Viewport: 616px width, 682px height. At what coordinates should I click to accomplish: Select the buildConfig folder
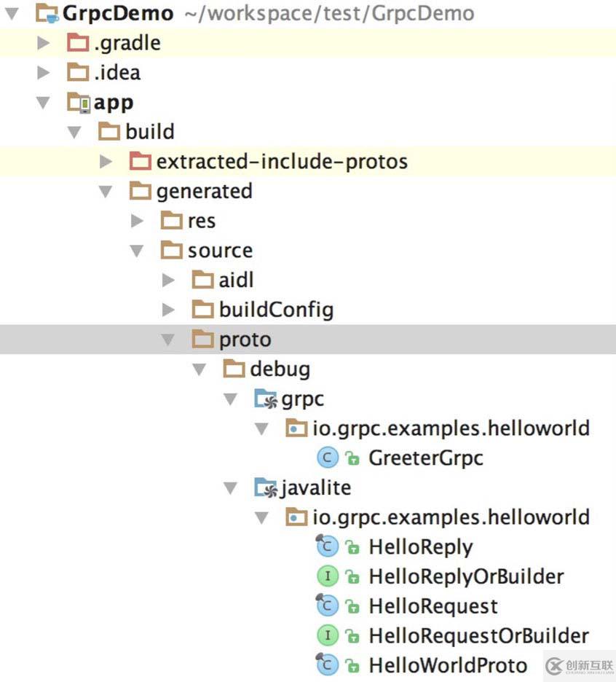pos(276,310)
